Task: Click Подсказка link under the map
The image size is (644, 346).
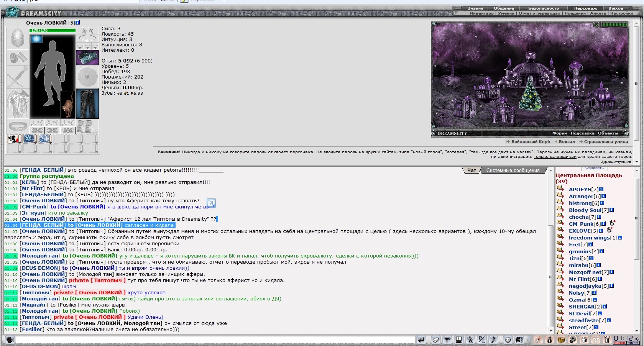Action: click(x=582, y=133)
